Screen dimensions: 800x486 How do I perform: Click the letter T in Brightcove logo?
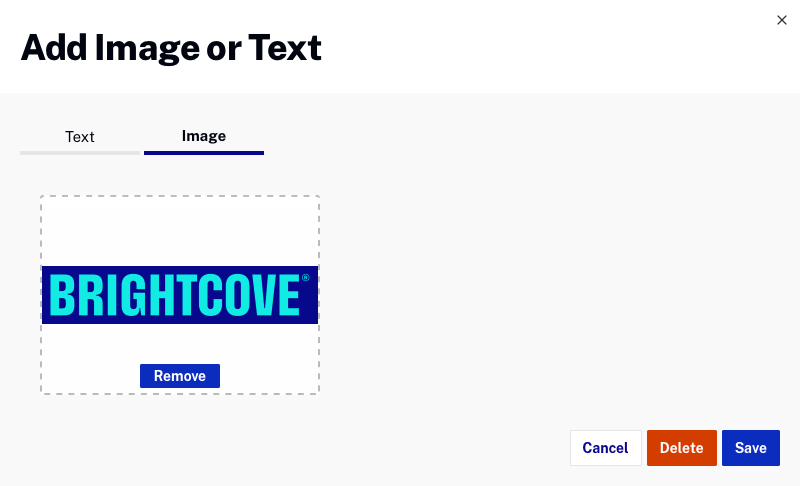point(185,295)
